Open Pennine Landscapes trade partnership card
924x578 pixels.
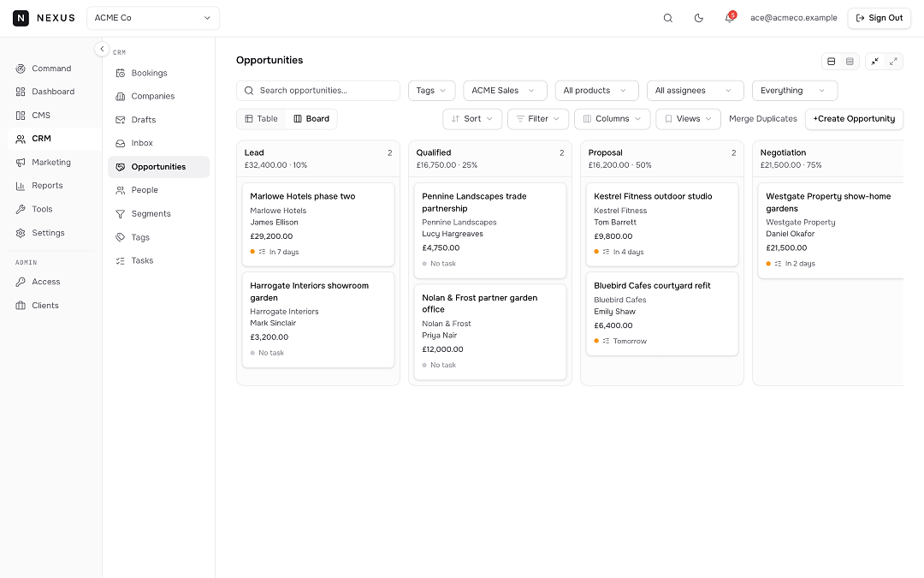(x=490, y=230)
